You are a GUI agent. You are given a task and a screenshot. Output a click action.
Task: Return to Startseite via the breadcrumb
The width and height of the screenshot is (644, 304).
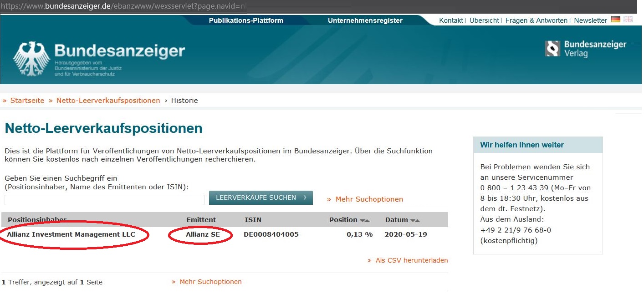(27, 100)
